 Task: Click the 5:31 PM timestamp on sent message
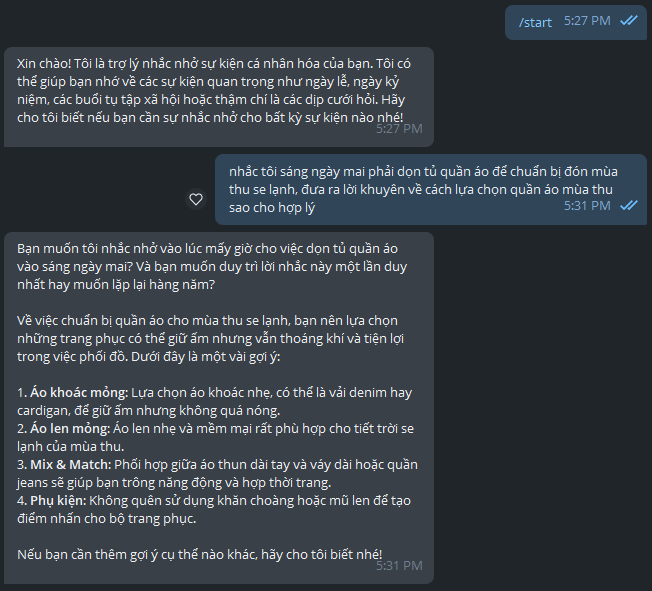pyautogui.click(x=587, y=205)
